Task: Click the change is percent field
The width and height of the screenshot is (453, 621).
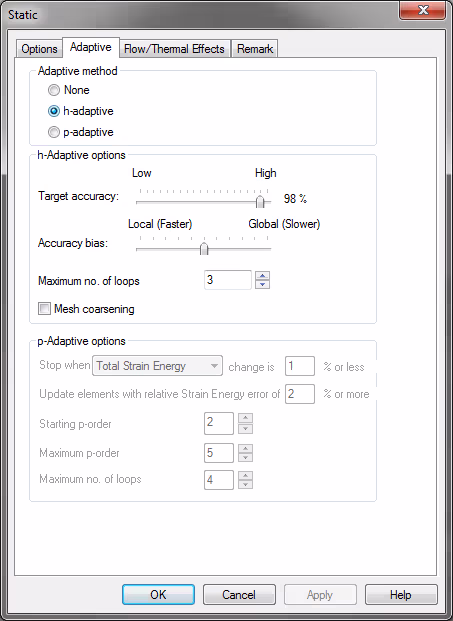Action: click(300, 366)
